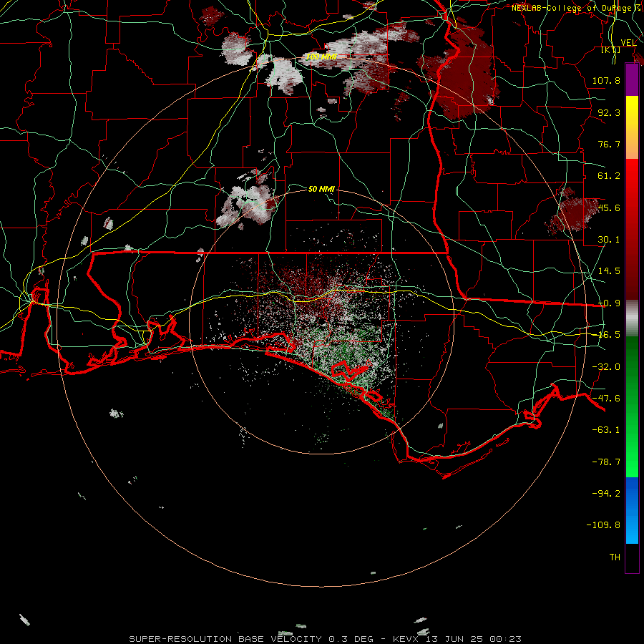Pick the purple segment of velocity color bar
The height and width of the screenshot is (644, 644).
632,79
